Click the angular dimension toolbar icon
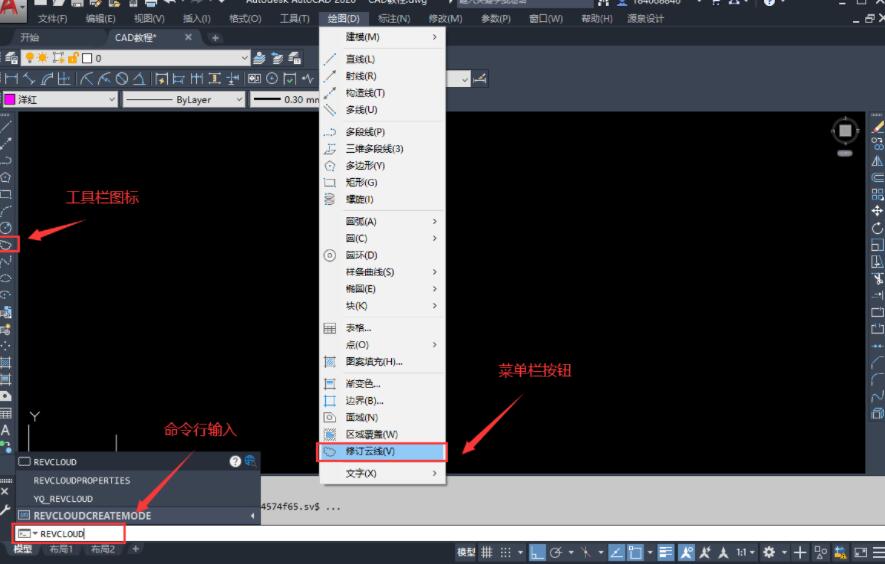Viewport: 885px width, 564px height. 139,79
